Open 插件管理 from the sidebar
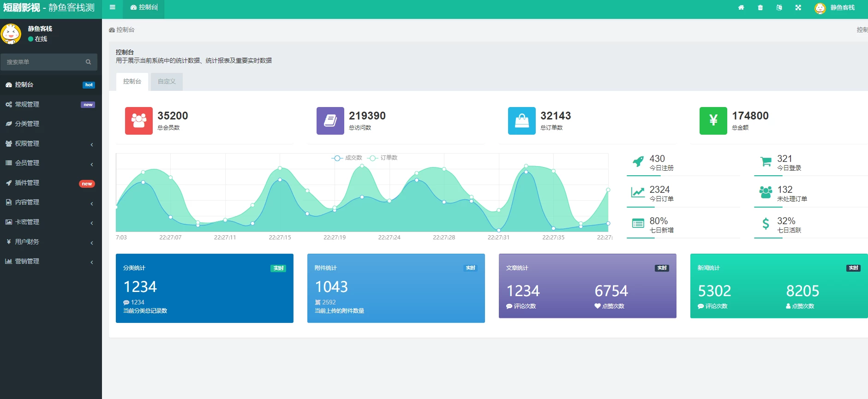 (50, 183)
